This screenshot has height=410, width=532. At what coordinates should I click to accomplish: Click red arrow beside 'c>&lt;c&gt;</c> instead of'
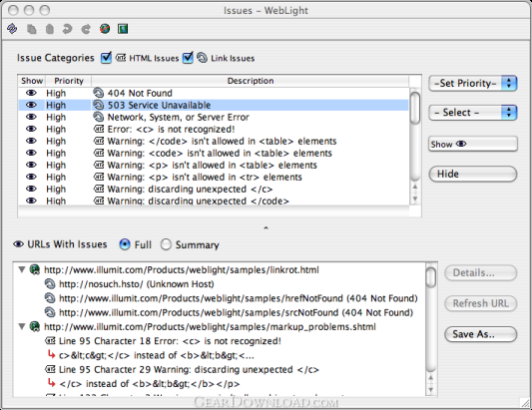pos(51,355)
